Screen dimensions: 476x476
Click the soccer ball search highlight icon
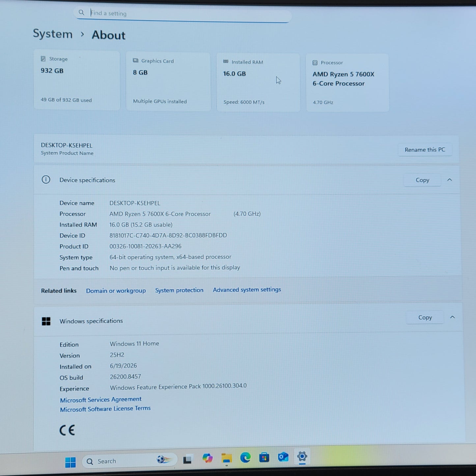[164, 460]
